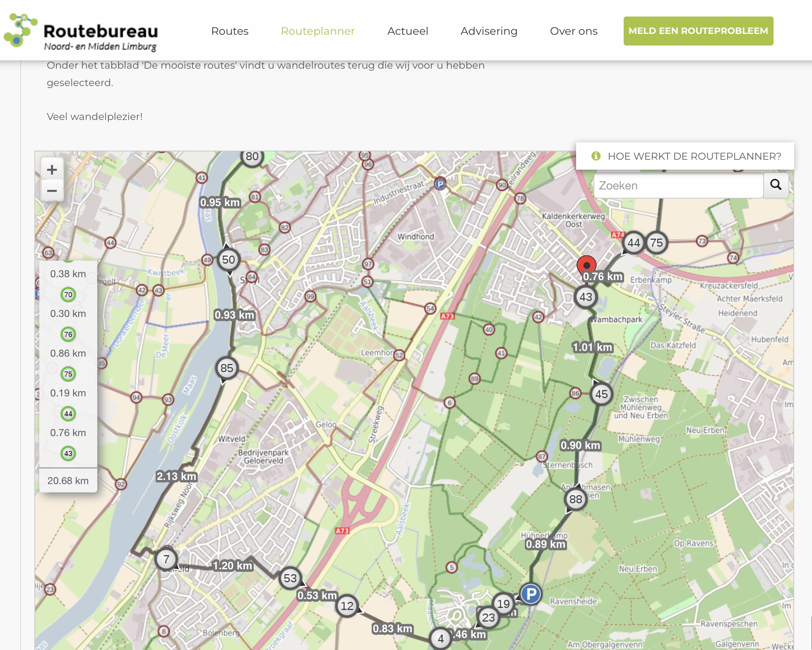812x650 pixels.
Task: Zoom out the map with minus button
Action: pyautogui.click(x=52, y=191)
